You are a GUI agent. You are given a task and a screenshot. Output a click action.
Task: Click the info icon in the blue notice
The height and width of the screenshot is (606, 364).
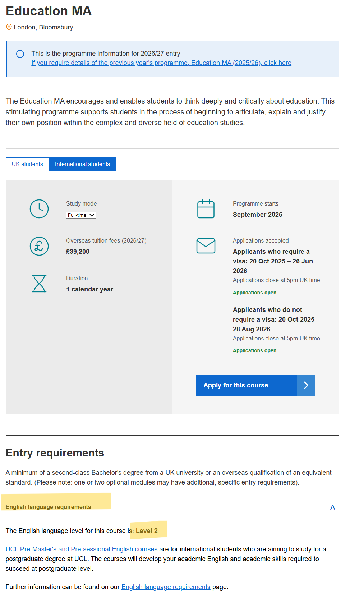click(x=20, y=54)
